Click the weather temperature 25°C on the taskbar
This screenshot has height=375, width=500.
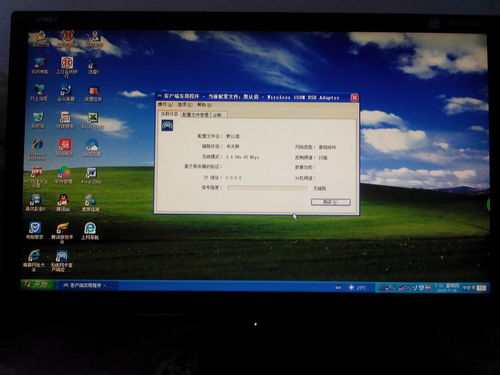(x=357, y=287)
